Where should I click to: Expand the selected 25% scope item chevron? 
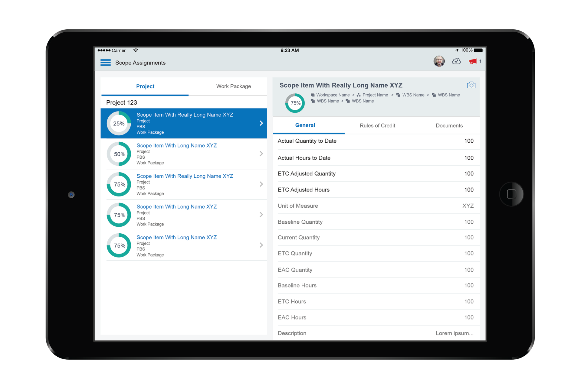261,123
